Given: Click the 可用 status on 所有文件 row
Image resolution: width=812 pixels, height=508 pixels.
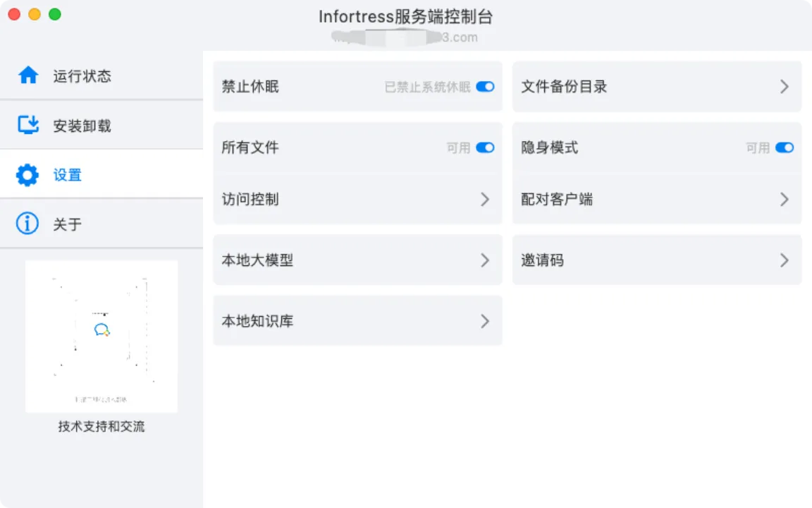Looking at the screenshot, I should coord(458,148).
